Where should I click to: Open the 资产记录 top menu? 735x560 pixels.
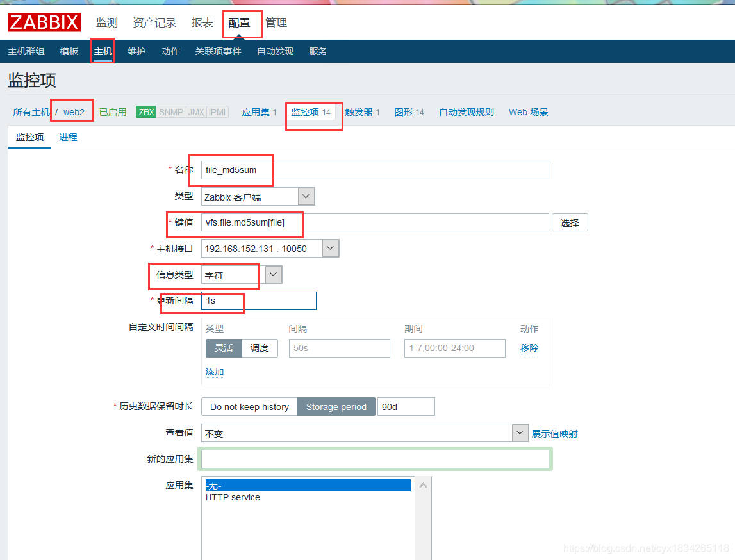pos(154,22)
